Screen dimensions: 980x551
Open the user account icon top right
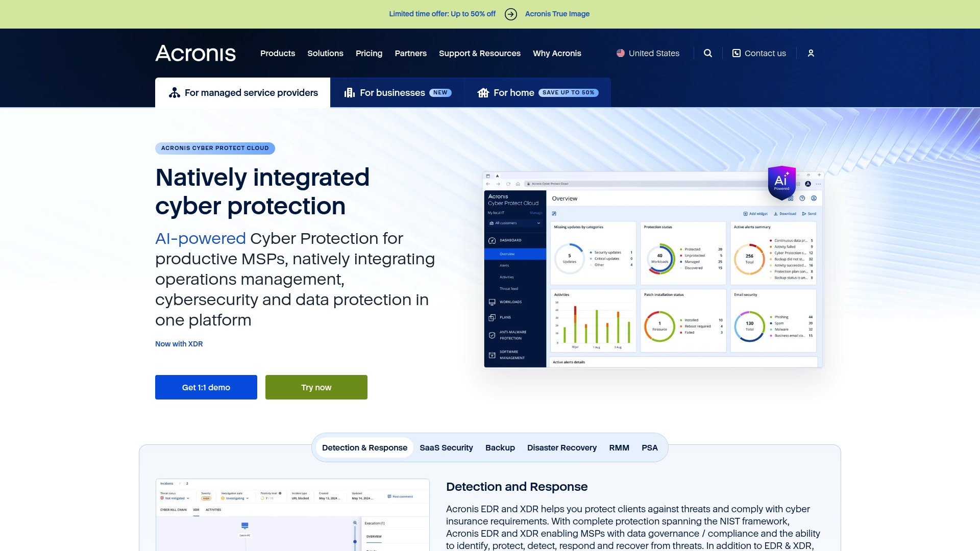point(811,53)
